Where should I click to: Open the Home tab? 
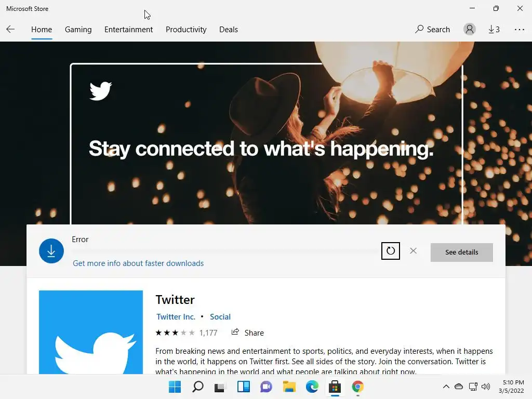[42, 30]
